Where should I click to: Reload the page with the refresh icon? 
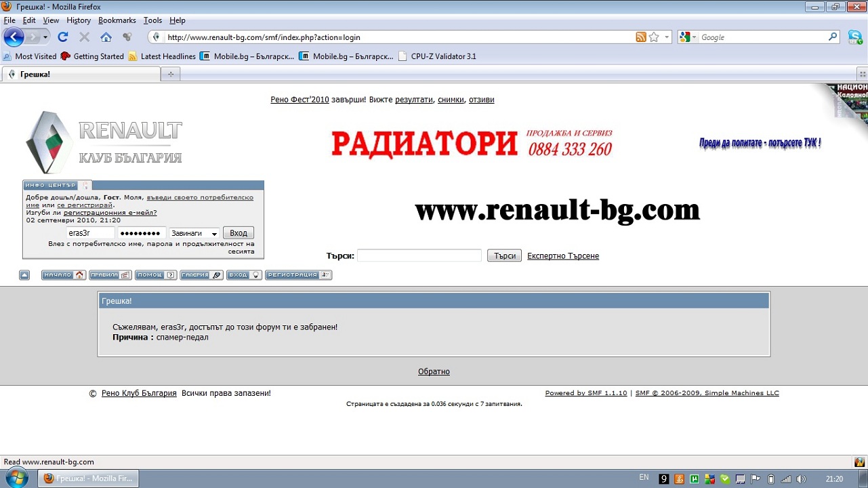pos(63,37)
